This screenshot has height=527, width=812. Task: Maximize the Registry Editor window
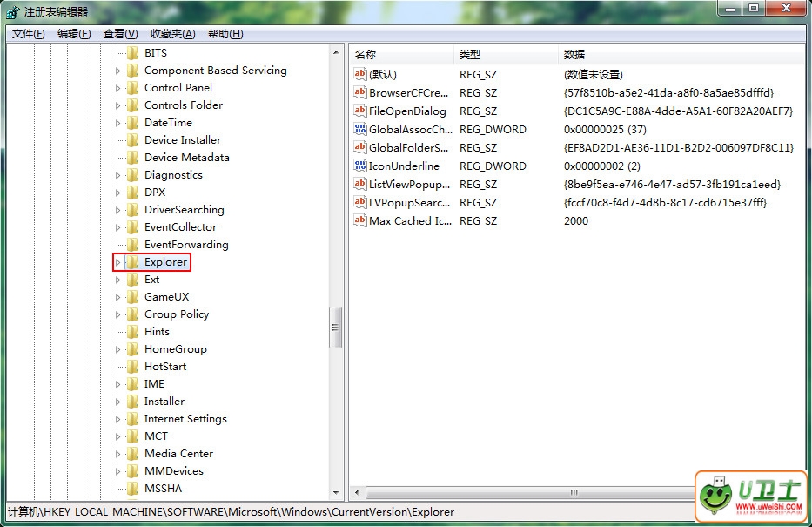(x=754, y=8)
